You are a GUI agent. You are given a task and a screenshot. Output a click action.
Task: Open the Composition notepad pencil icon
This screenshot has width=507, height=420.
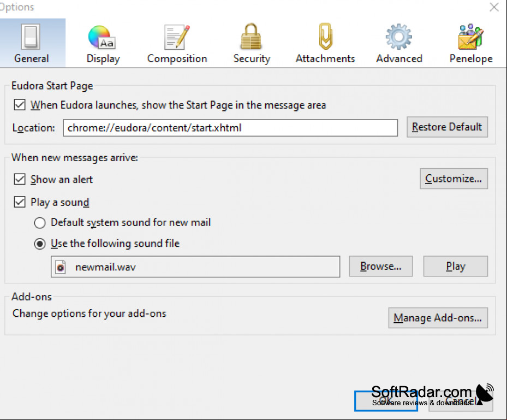pyautogui.click(x=176, y=37)
